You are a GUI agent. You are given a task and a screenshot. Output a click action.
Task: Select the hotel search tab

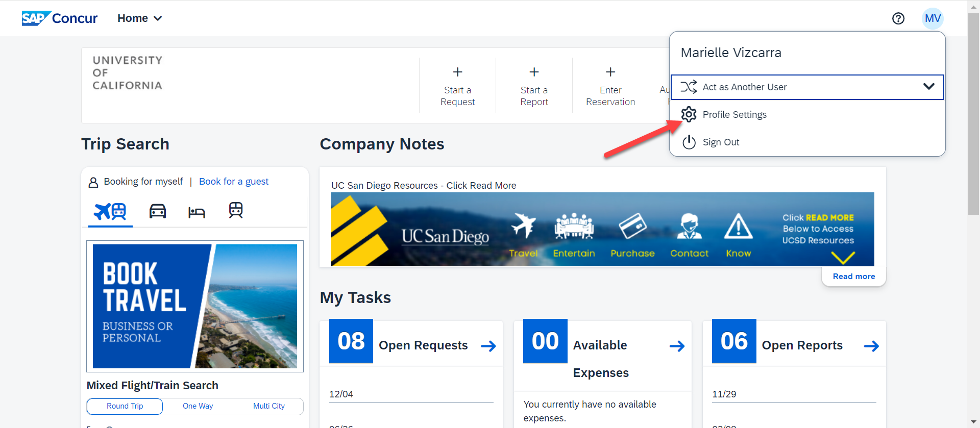(197, 212)
